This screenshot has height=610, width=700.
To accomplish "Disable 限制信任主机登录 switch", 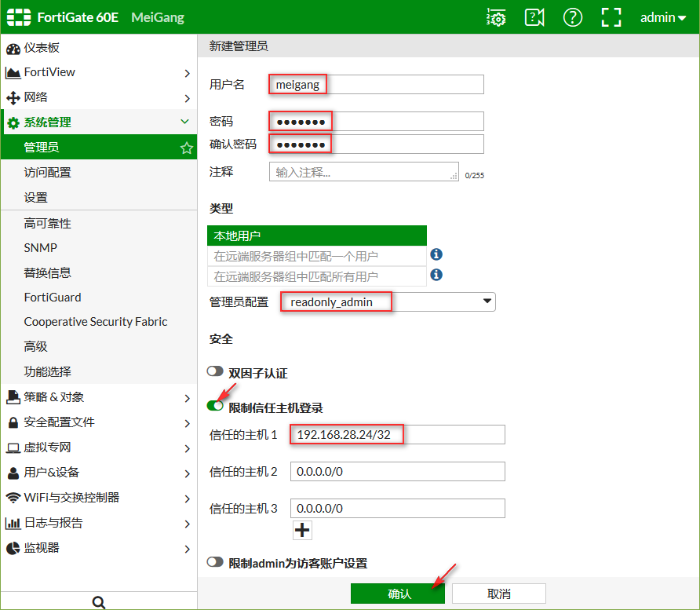I will [215, 405].
